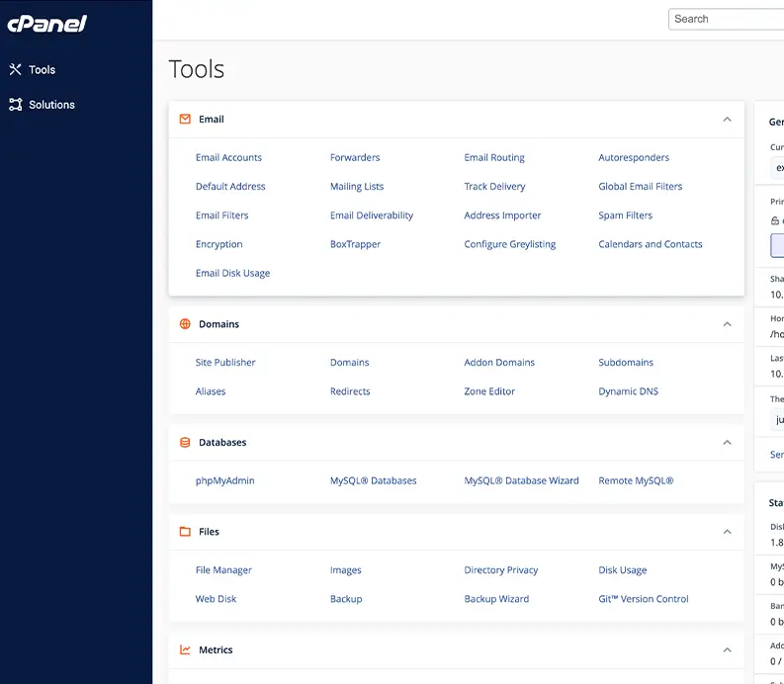Click the cPanel logo
This screenshot has width=784, height=684.
[x=46, y=24]
